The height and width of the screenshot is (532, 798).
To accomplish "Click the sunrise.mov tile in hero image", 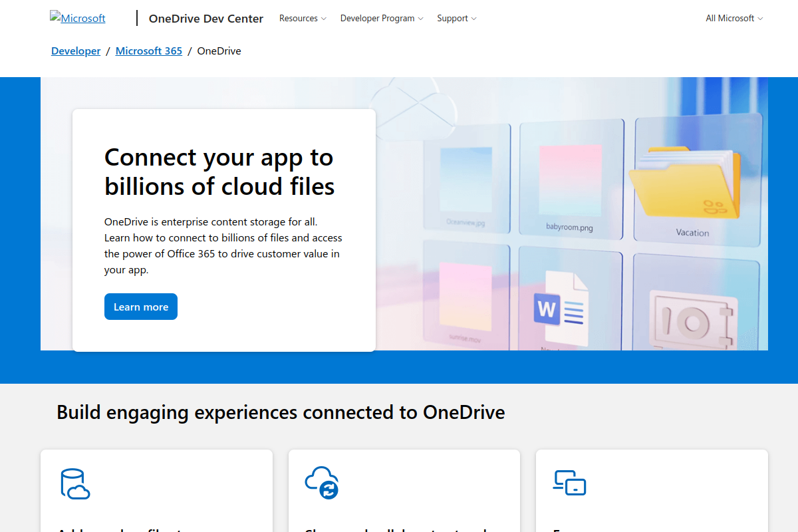I will pos(465,296).
